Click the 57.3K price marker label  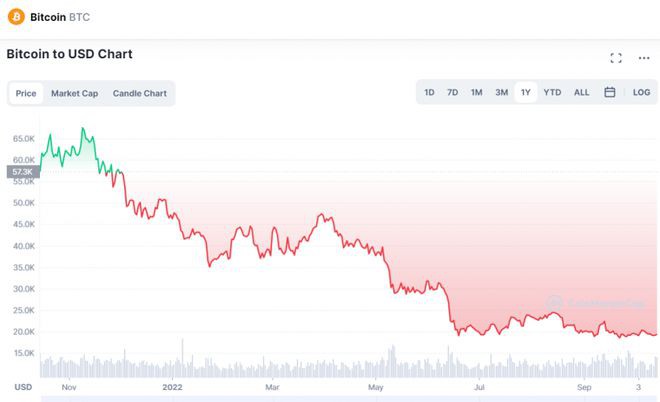click(22, 172)
